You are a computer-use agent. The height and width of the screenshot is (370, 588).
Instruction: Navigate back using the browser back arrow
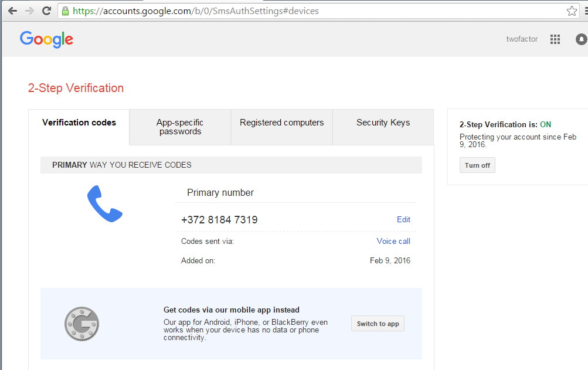point(12,10)
